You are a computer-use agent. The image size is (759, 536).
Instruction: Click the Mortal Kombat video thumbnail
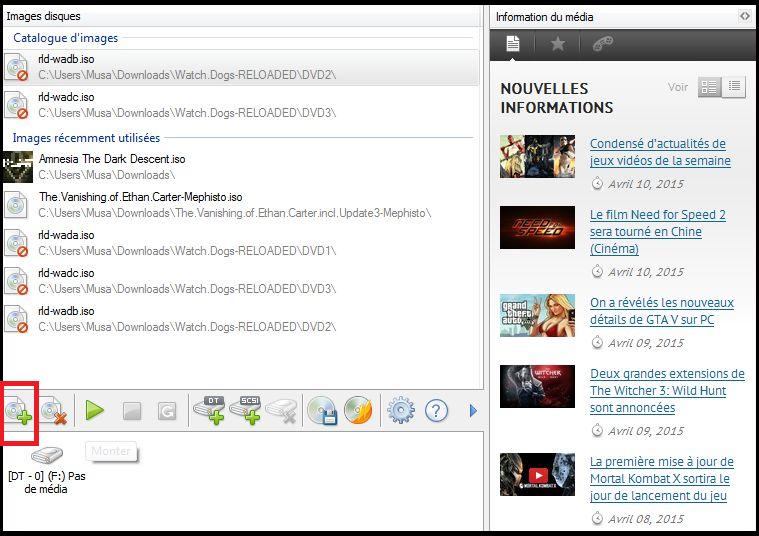pos(537,475)
